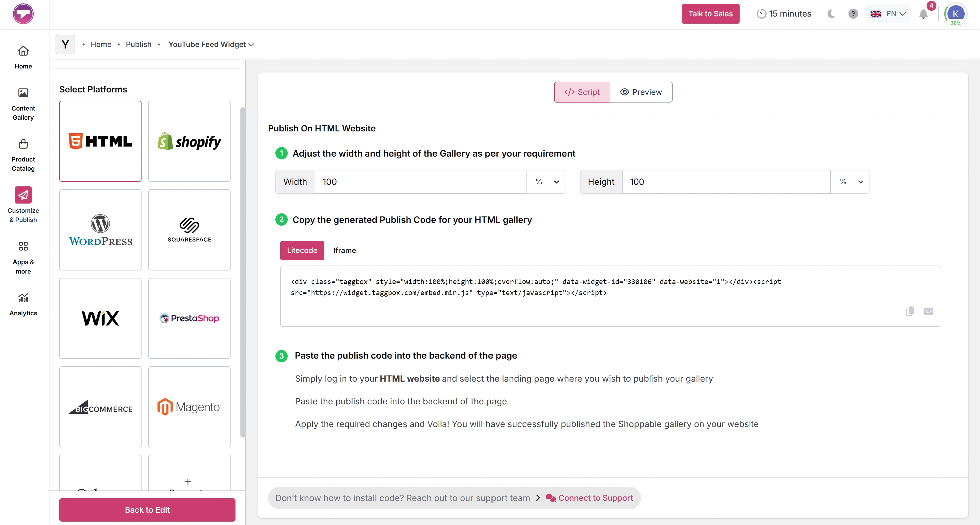Click the Connect to Support link
Viewport: 980px width, 525px height.
(590, 498)
